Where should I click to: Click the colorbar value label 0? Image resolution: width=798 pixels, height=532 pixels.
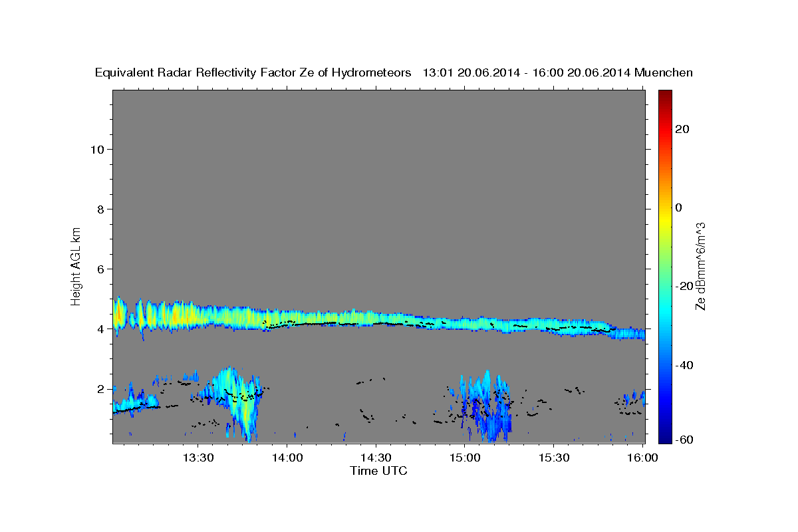click(x=679, y=207)
